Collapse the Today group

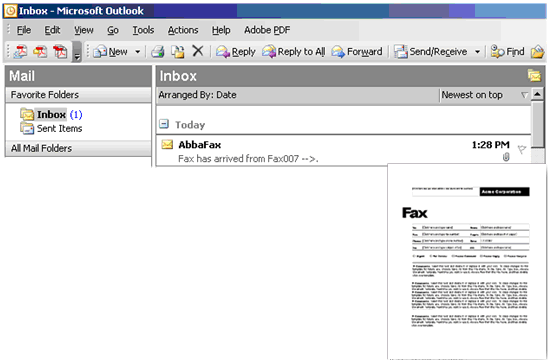(x=163, y=124)
